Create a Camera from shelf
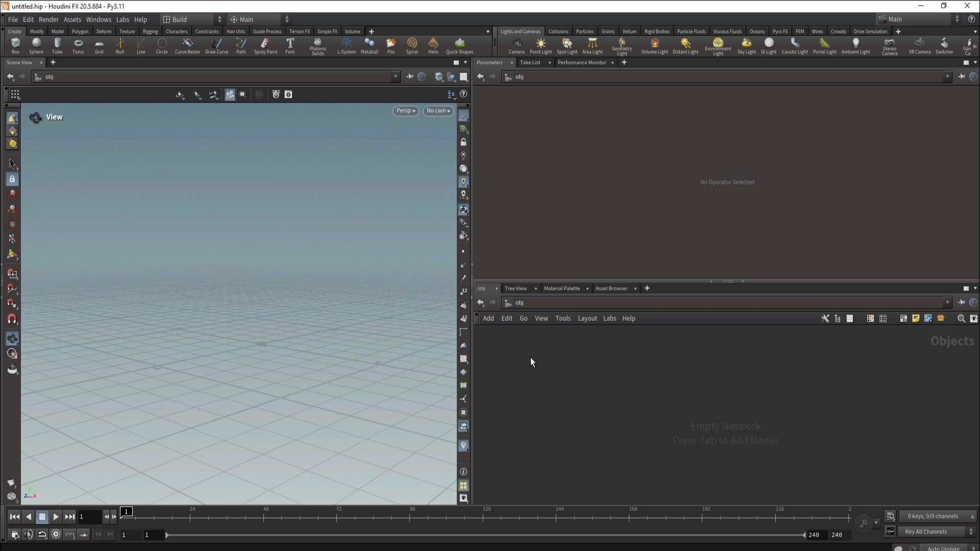 coord(516,45)
